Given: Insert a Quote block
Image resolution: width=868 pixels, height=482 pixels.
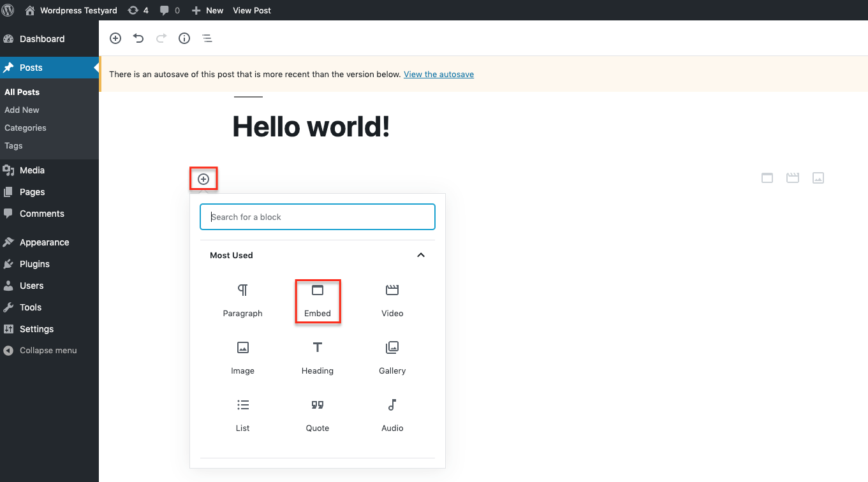Looking at the screenshot, I should (x=317, y=415).
